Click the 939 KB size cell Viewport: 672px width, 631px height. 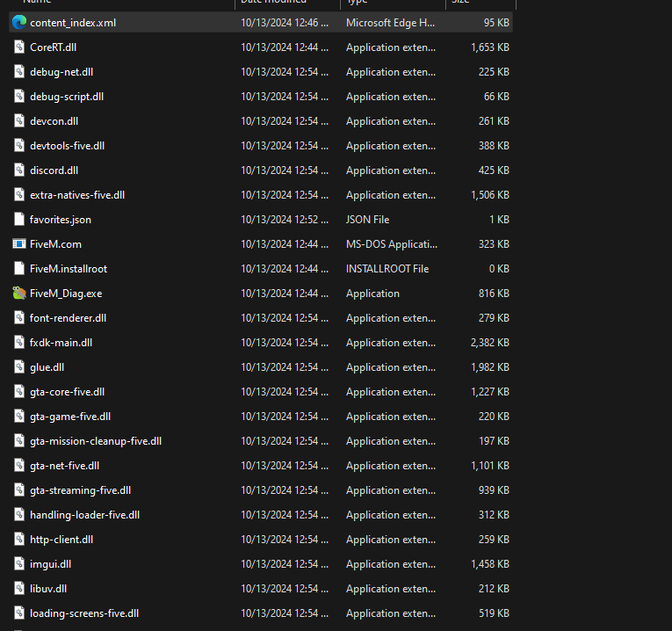coord(494,490)
